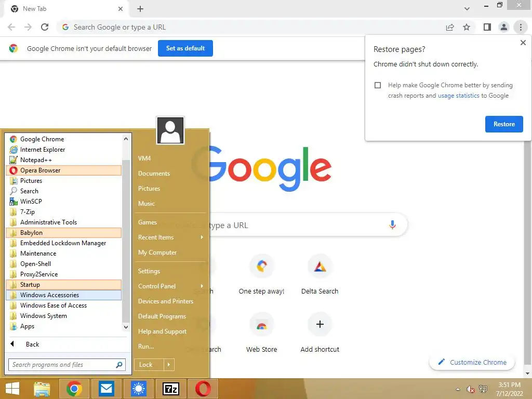Open the 7-Zip taskbar icon

click(x=170, y=389)
